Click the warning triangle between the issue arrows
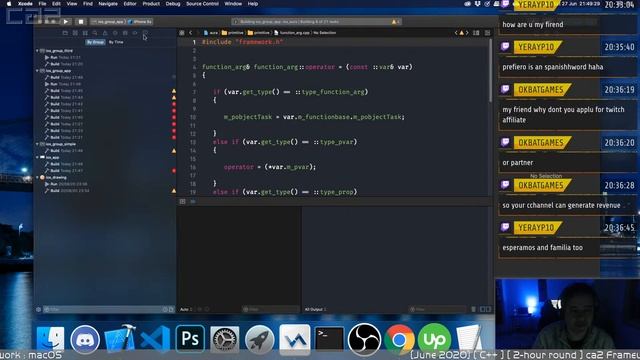640x360 pixels. point(462,33)
